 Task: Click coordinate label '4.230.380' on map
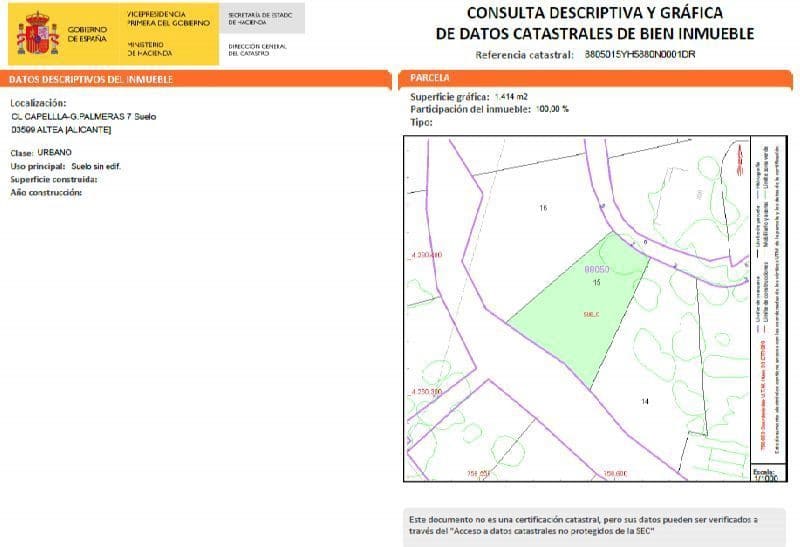(426, 392)
